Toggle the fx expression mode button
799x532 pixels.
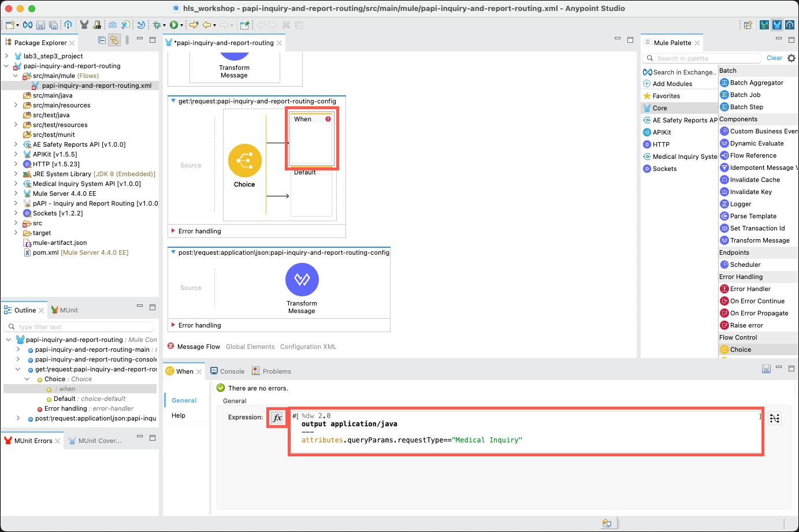(277, 418)
